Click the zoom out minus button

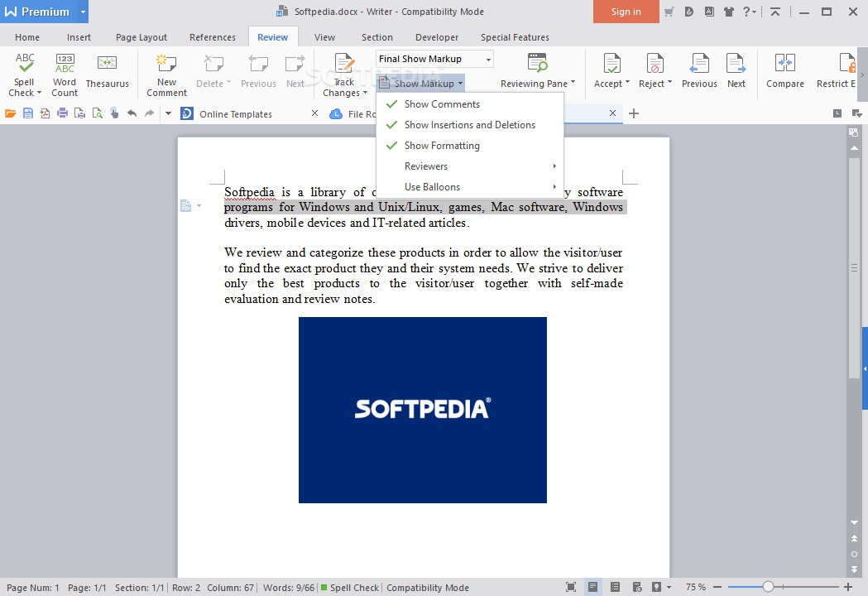(x=717, y=587)
